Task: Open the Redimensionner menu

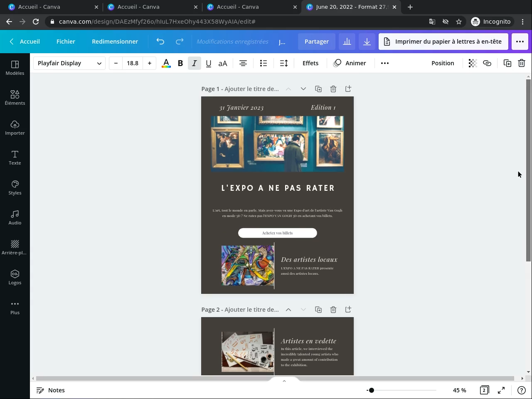Action: click(x=115, y=42)
